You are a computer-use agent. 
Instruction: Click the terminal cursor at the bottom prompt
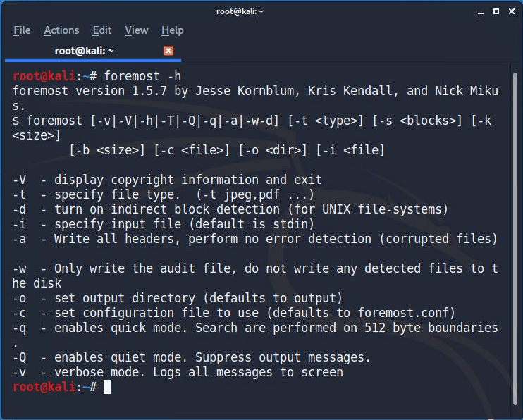[x=107, y=387]
